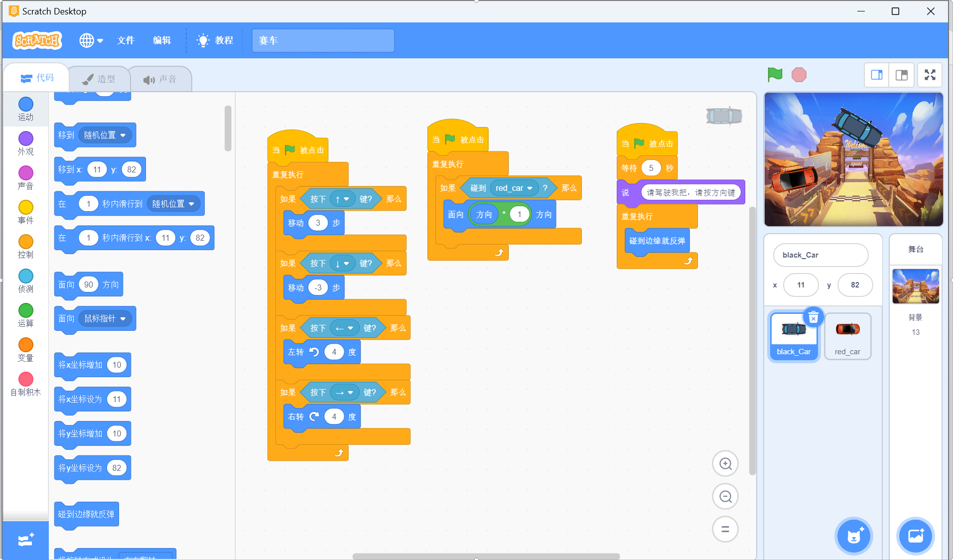Click the 面向 90 方向 palette block
The image size is (953, 560).
[x=88, y=284]
